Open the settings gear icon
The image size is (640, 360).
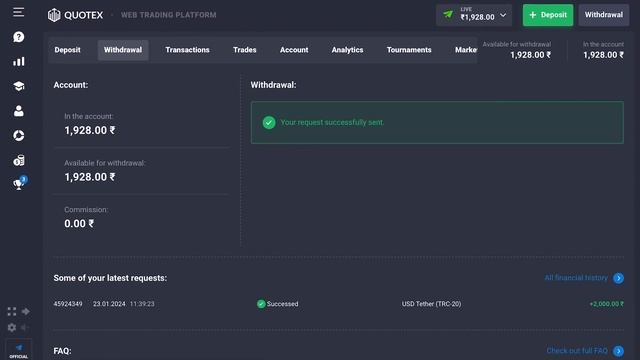tap(12, 327)
